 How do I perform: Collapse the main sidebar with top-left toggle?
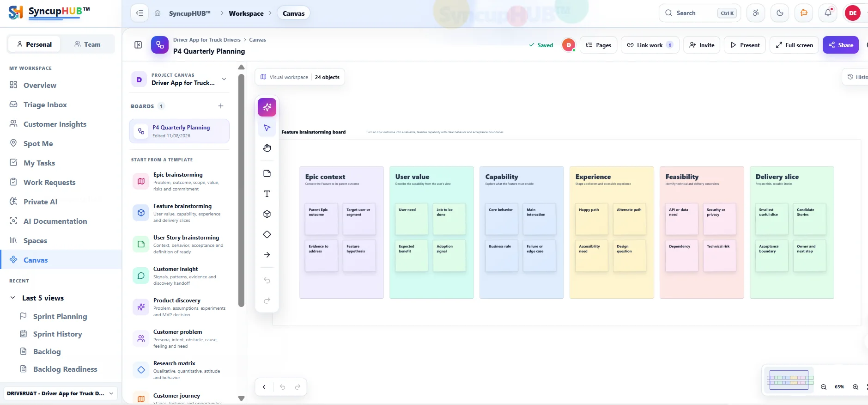[140, 13]
